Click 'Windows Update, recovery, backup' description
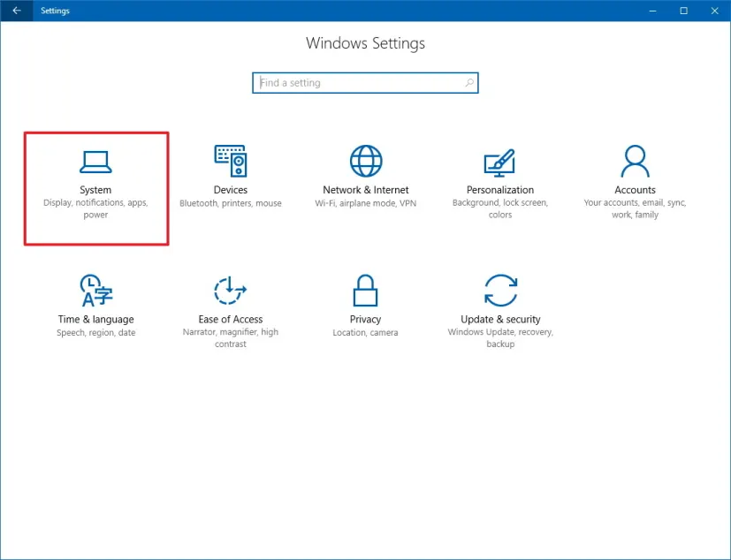 [500, 337]
